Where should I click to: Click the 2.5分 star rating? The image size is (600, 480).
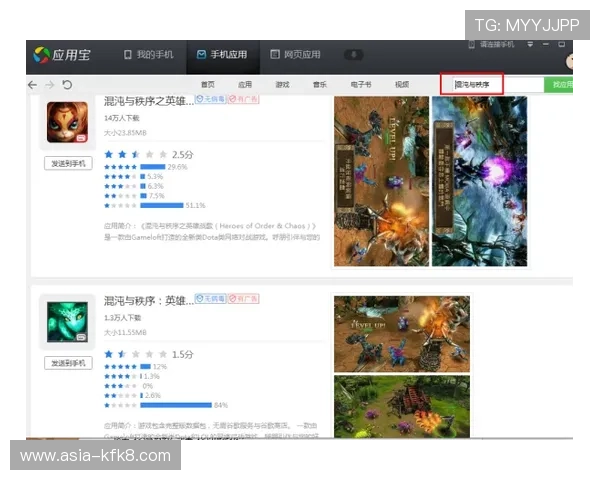pos(149,155)
